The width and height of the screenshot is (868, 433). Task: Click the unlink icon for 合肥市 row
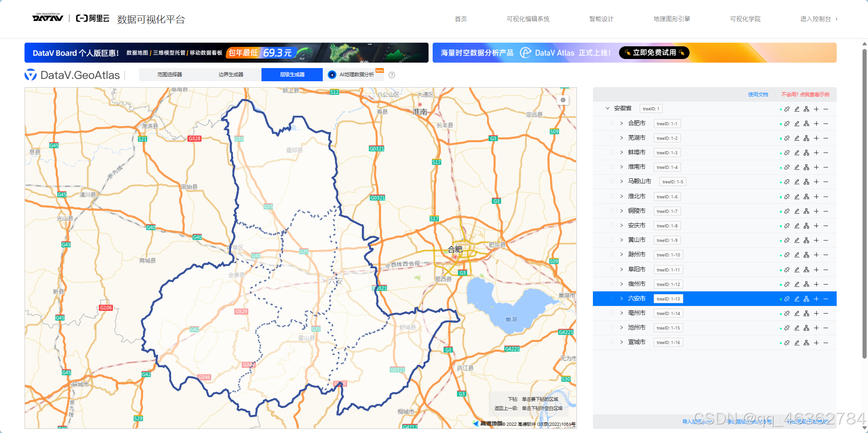pos(787,123)
